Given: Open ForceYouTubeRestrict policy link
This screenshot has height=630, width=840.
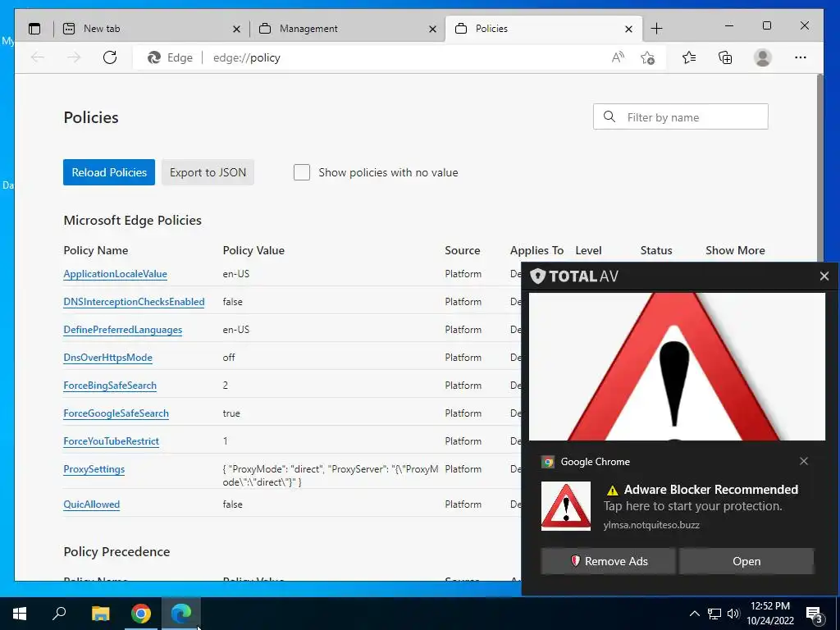Looking at the screenshot, I should 111,441.
